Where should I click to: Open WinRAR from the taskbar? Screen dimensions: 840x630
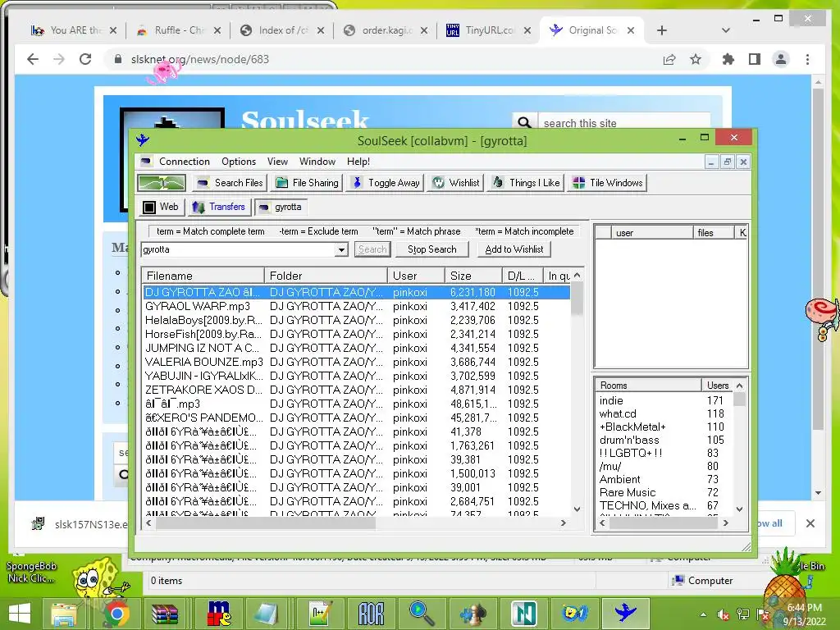165,614
